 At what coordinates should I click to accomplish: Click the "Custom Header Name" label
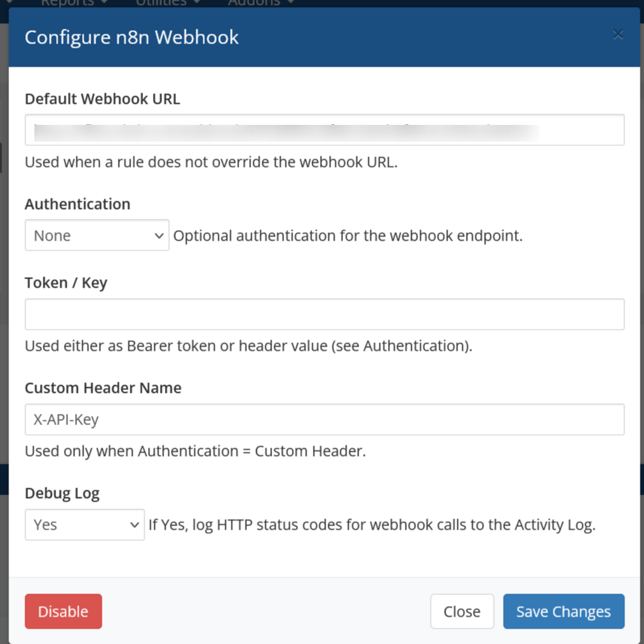[103, 388]
